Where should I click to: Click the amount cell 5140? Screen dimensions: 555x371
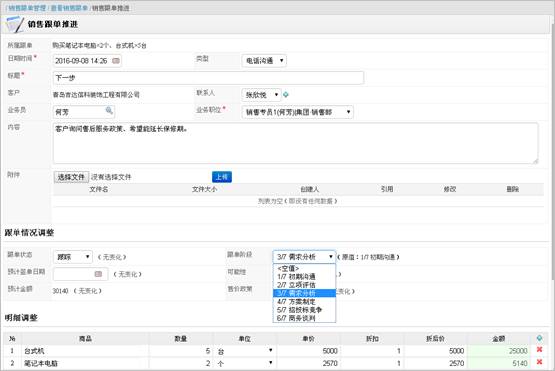click(x=498, y=363)
